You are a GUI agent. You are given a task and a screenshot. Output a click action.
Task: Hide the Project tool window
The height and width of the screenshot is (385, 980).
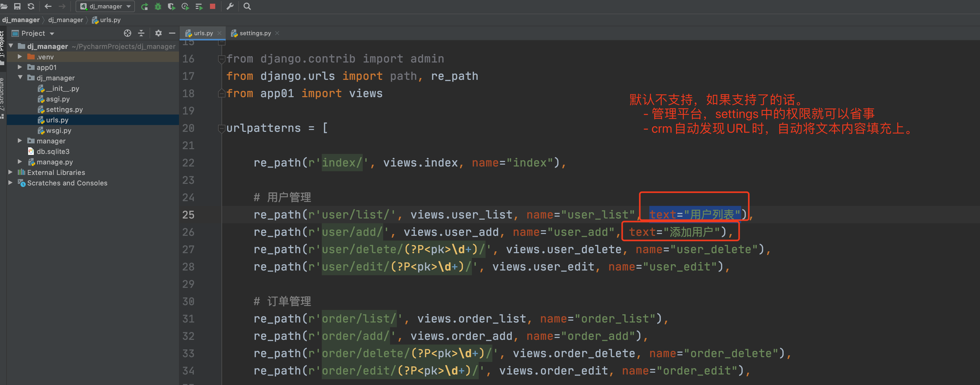tap(172, 33)
